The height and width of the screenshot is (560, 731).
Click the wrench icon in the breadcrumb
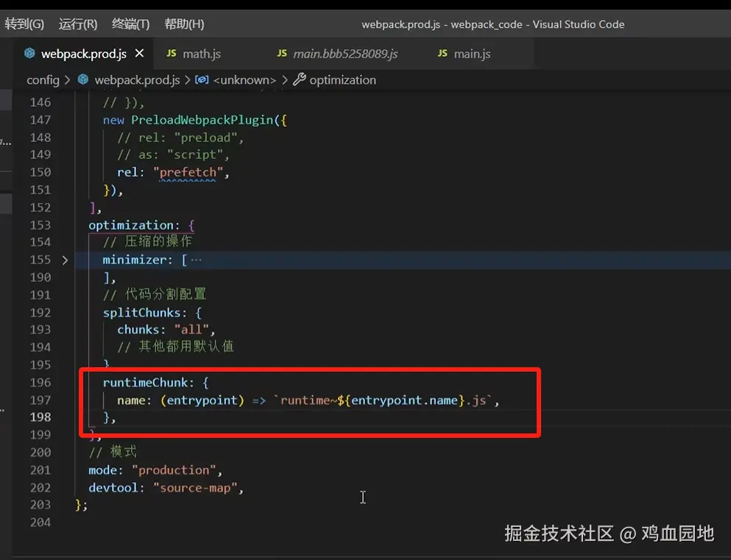pyautogui.click(x=299, y=79)
